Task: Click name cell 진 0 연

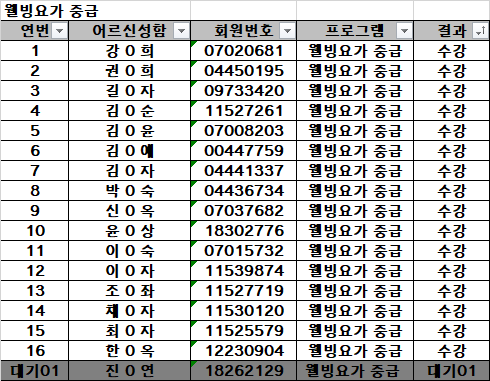Action: pyautogui.click(x=130, y=371)
